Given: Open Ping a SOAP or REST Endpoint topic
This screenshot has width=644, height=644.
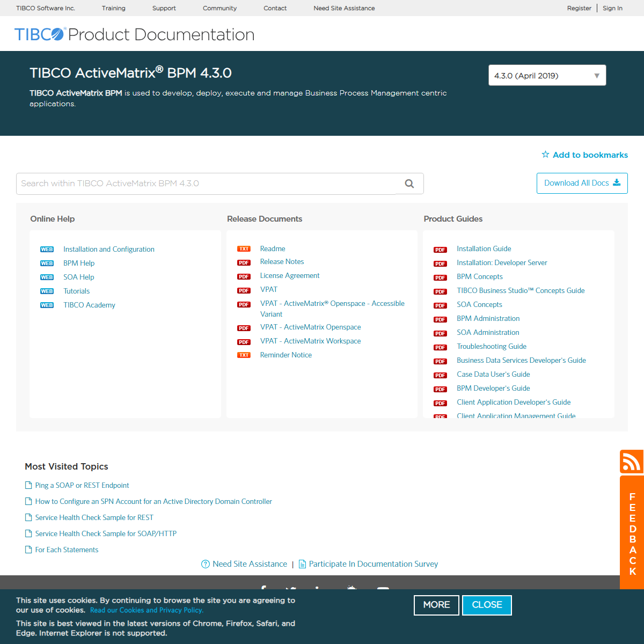Looking at the screenshot, I should (x=82, y=485).
